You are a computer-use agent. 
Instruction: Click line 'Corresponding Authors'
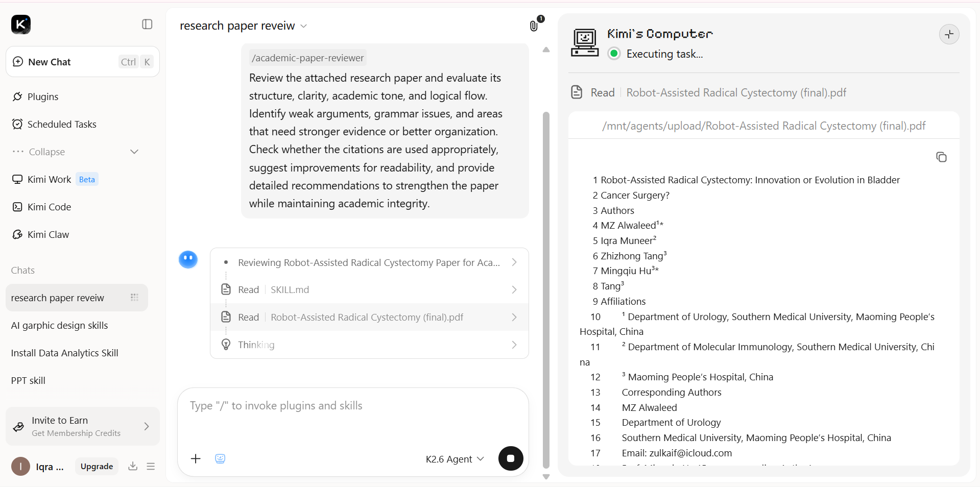(672, 392)
